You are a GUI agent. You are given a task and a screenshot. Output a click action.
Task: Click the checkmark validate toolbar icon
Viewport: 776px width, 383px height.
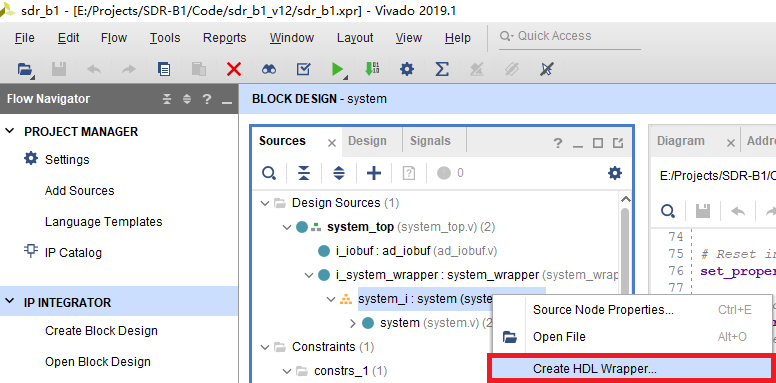[x=303, y=69]
